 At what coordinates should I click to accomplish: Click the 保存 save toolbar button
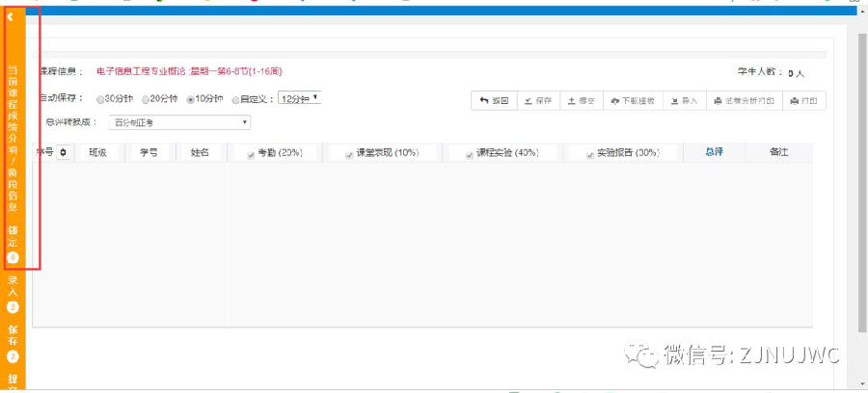(x=537, y=100)
